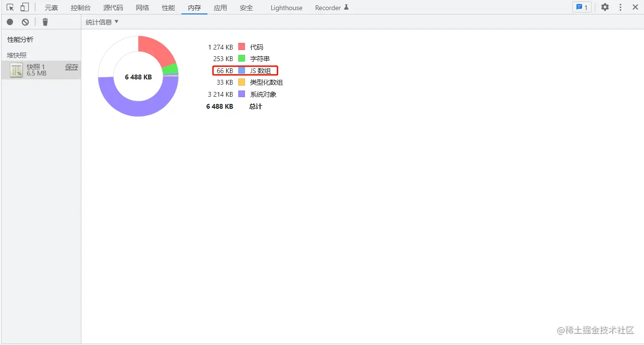
Task: Open the Recorder tab
Action: tap(332, 8)
